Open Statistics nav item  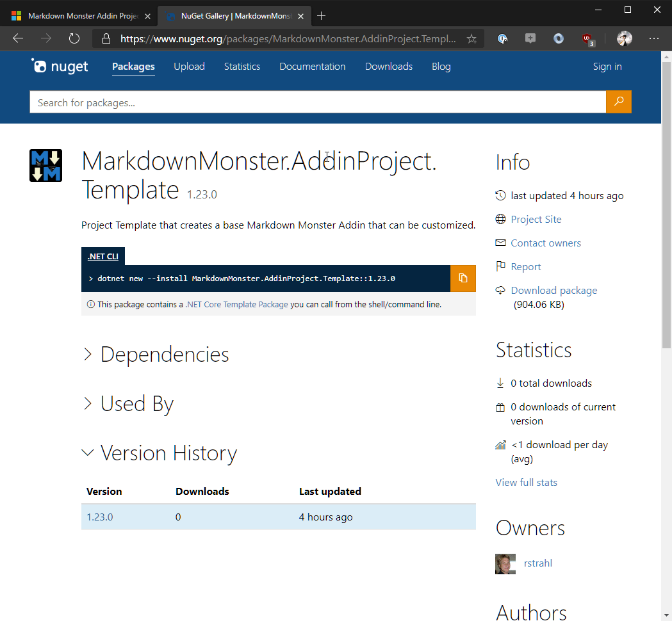(x=242, y=67)
